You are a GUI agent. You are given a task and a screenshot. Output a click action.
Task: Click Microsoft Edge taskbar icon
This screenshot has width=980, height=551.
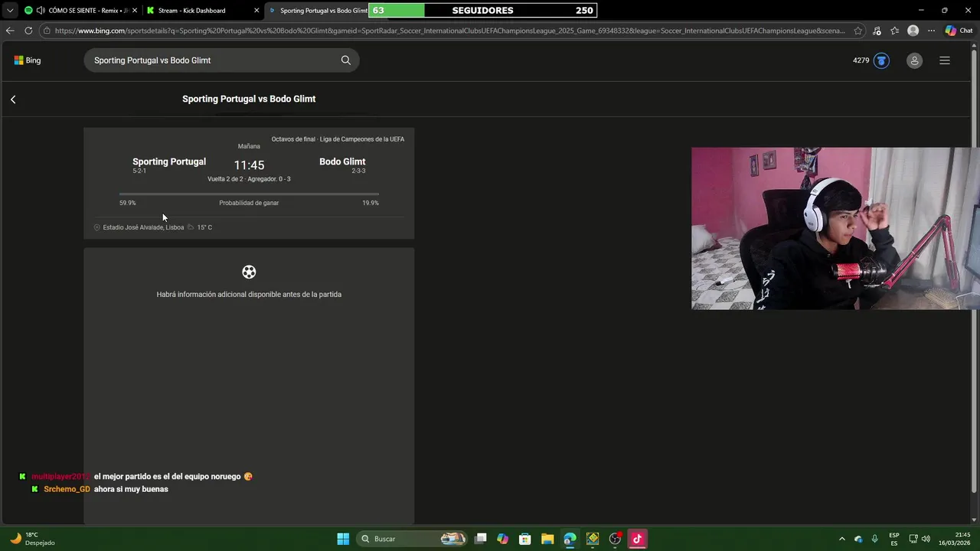[570, 539]
